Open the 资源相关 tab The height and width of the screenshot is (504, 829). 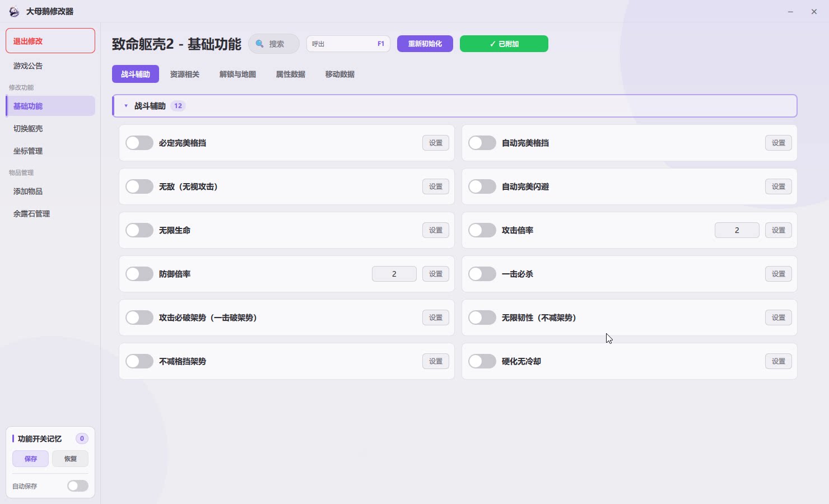185,74
